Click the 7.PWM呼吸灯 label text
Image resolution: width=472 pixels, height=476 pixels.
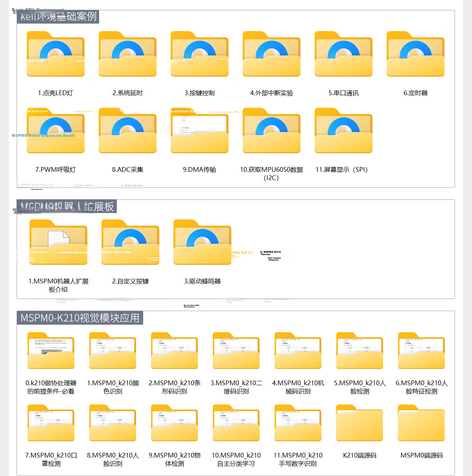(x=55, y=170)
